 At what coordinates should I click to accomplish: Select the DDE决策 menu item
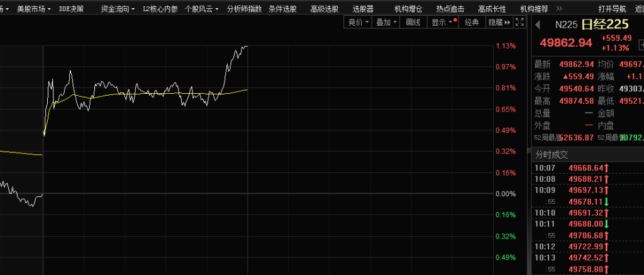(71, 9)
